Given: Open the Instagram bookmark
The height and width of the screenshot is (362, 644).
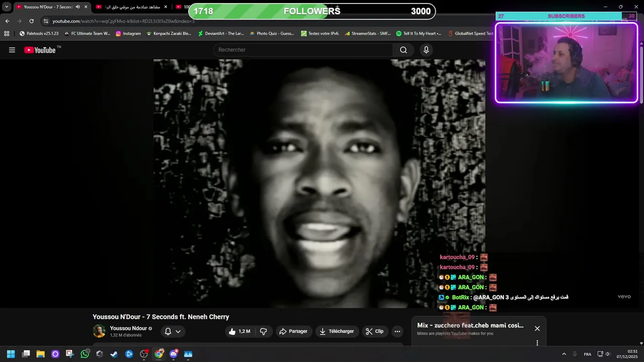Looking at the screenshot, I should [128, 34].
